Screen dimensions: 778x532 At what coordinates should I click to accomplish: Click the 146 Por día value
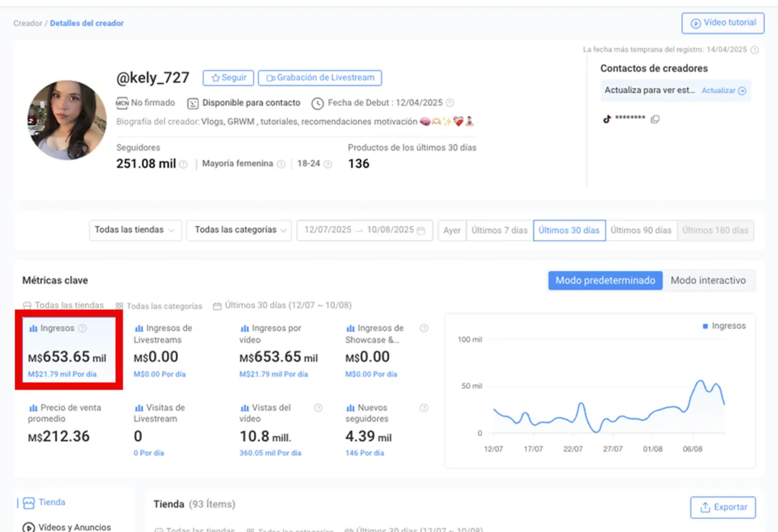click(365, 453)
